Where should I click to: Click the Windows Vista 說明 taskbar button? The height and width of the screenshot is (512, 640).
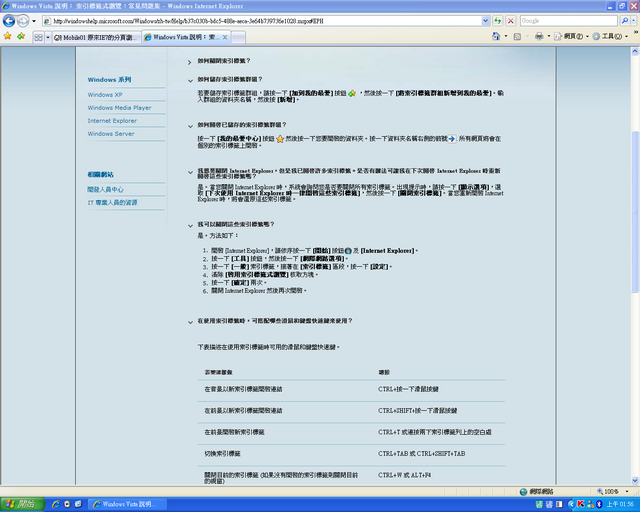(128, 504)
